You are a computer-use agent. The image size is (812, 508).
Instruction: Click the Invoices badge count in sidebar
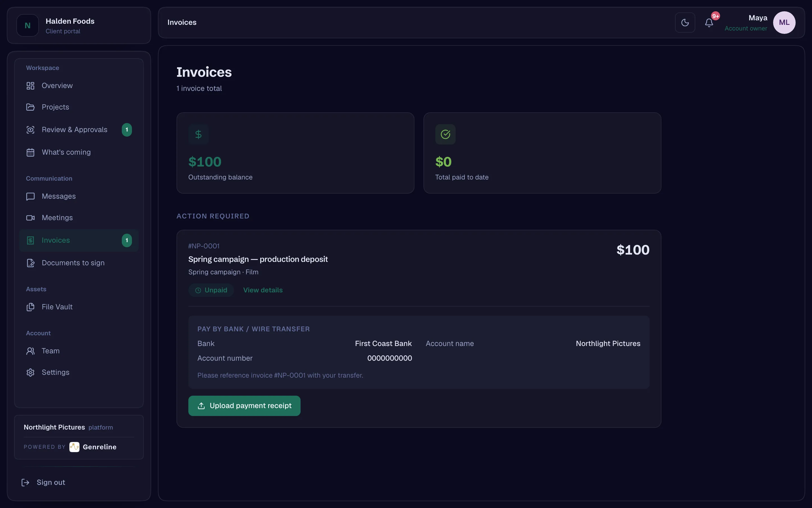pos(127,240)
